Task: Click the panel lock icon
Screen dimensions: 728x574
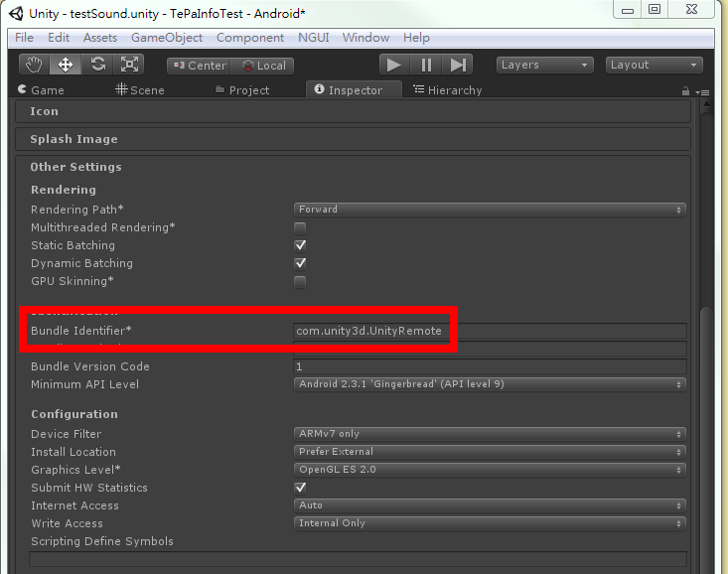Action: (685, 90)
